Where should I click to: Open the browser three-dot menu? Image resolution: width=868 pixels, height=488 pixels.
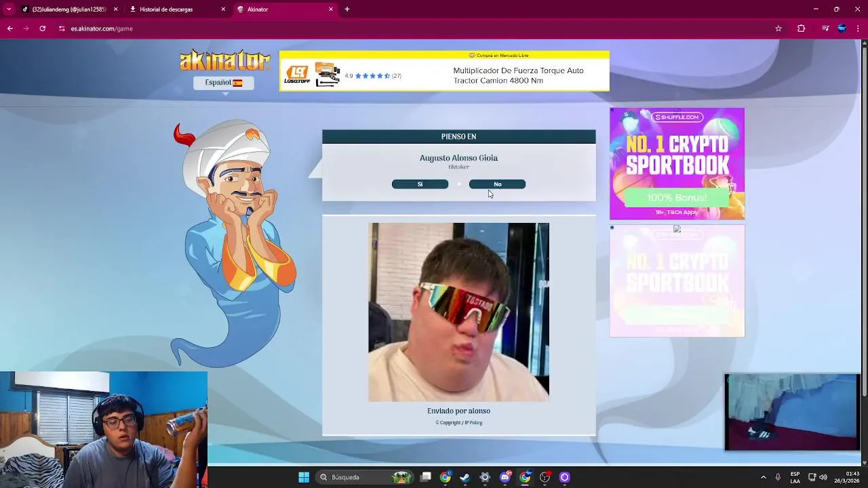pyautogui.click(x=858, y=28)
